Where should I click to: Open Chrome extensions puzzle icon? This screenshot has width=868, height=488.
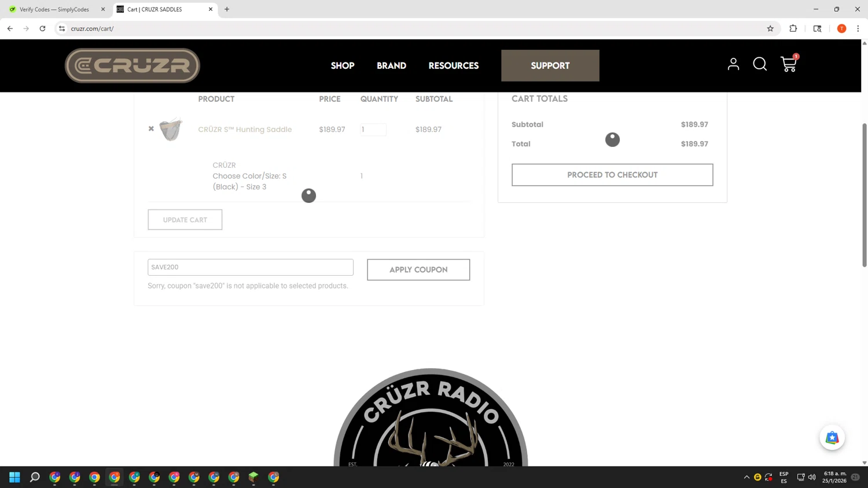pos(793,28)
